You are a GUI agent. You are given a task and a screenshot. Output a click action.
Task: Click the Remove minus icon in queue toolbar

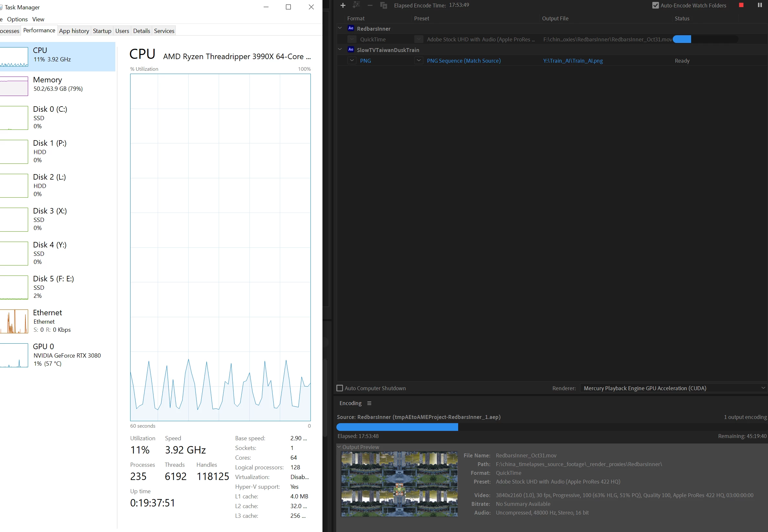[370, 5]
